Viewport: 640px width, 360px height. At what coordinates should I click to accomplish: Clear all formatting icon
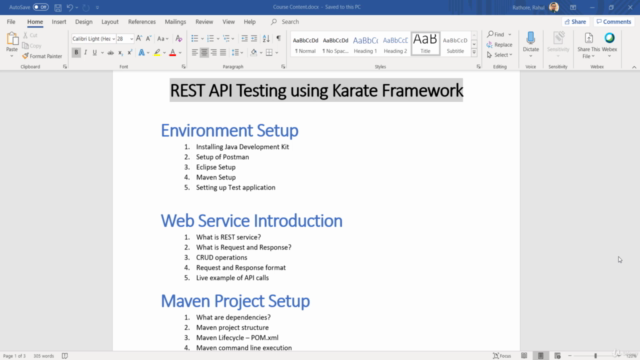click(178, 38)
